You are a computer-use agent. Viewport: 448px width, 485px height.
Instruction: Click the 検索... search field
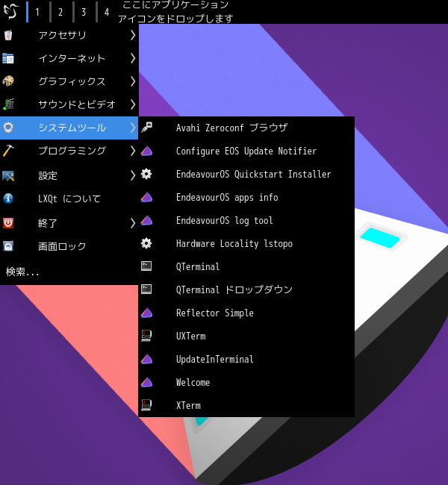[x=69, y=272]
